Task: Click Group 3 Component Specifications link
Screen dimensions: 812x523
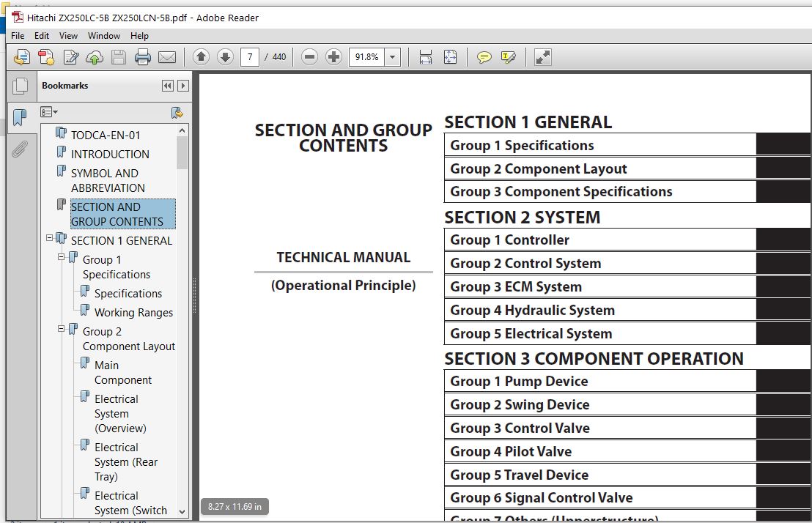Action: pyautogui.click(x=561, y=192)
